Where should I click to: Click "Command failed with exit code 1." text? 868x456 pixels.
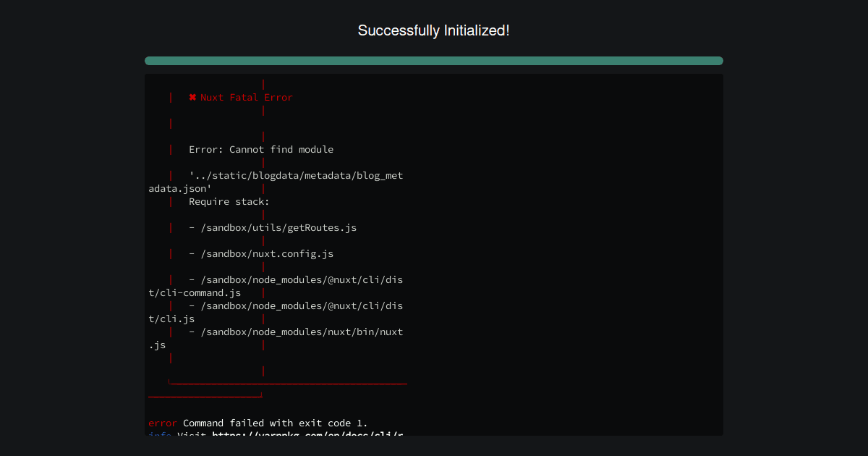(276, 423)
